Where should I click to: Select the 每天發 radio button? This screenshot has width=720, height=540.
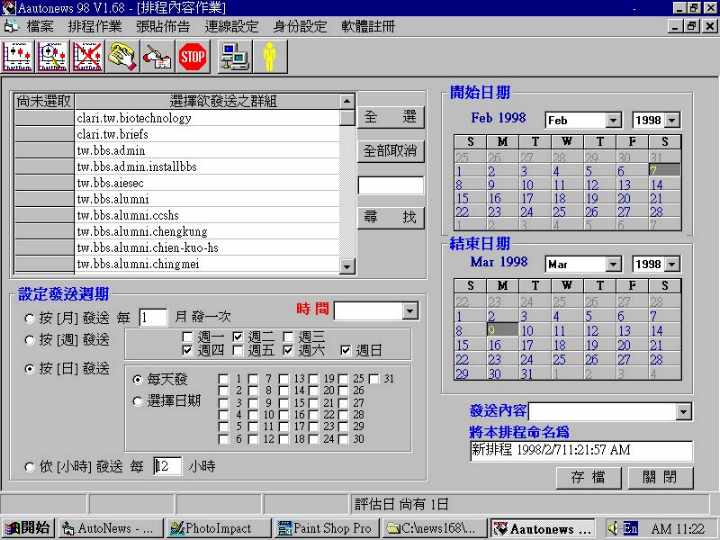pyautogui.click(x=137, y=379)
